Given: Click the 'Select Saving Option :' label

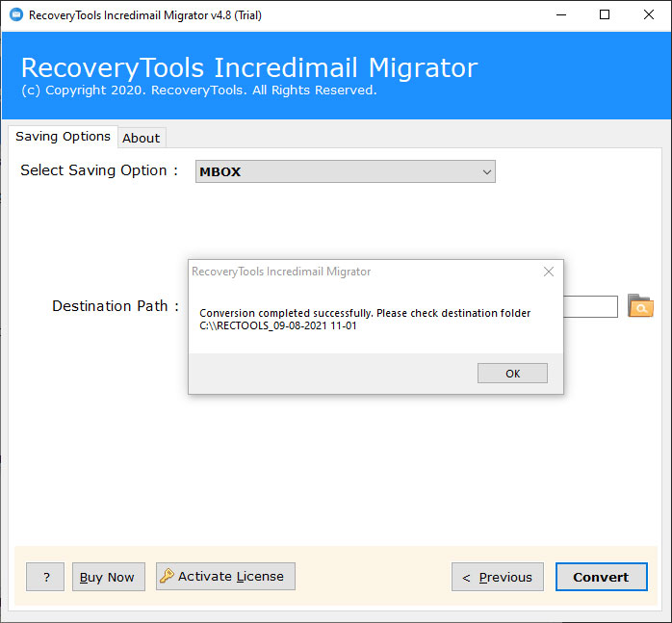Looking at the screenshot, I should click(x=99, y=170).
